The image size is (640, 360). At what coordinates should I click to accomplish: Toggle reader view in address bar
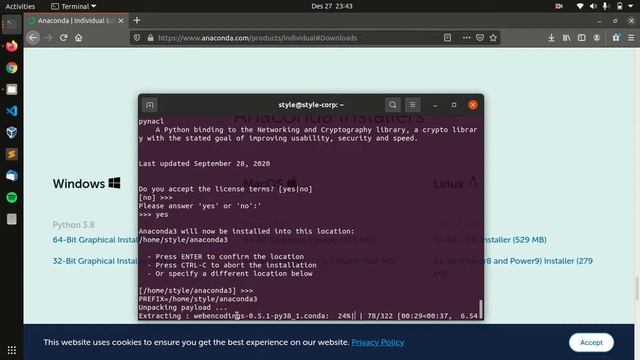tap(447, 38)
